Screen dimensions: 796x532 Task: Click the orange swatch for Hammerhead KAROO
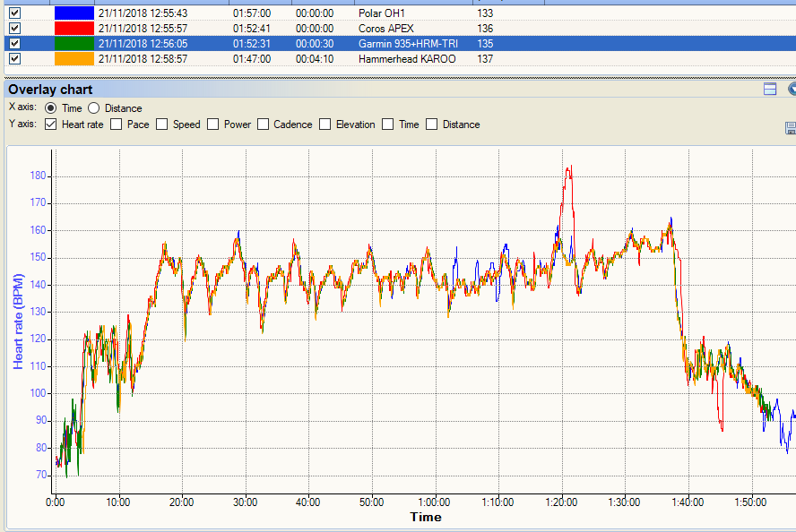click(74, 59)
